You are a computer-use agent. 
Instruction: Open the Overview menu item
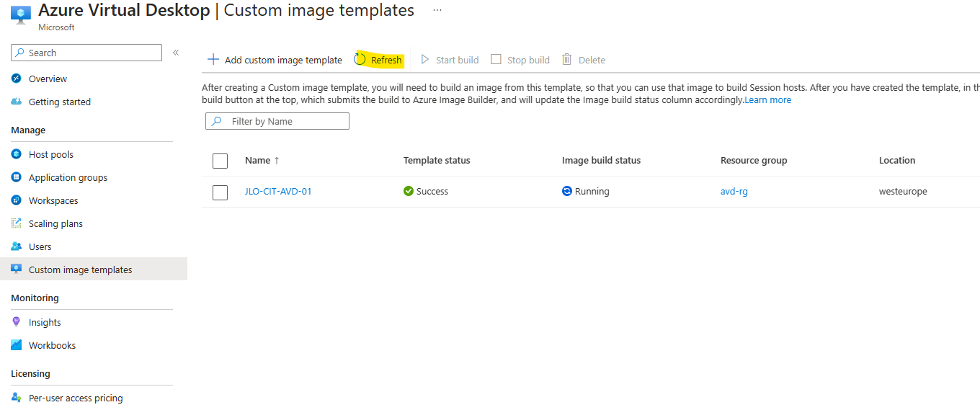(48, 79)
